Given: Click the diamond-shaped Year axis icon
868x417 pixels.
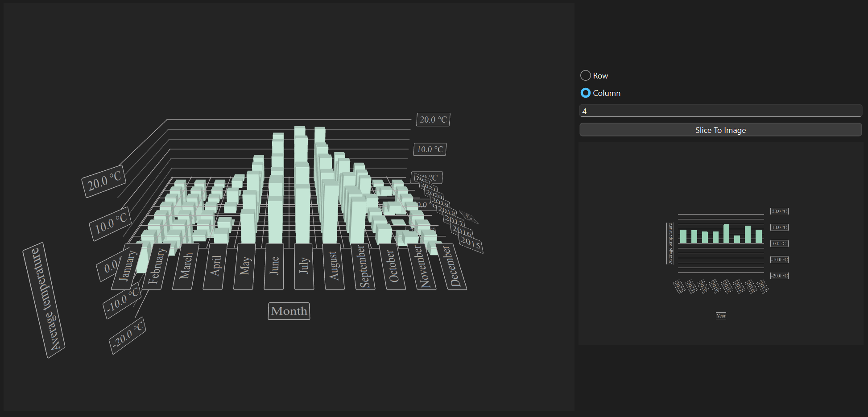Looking at the screenshot, I should 469,217.
